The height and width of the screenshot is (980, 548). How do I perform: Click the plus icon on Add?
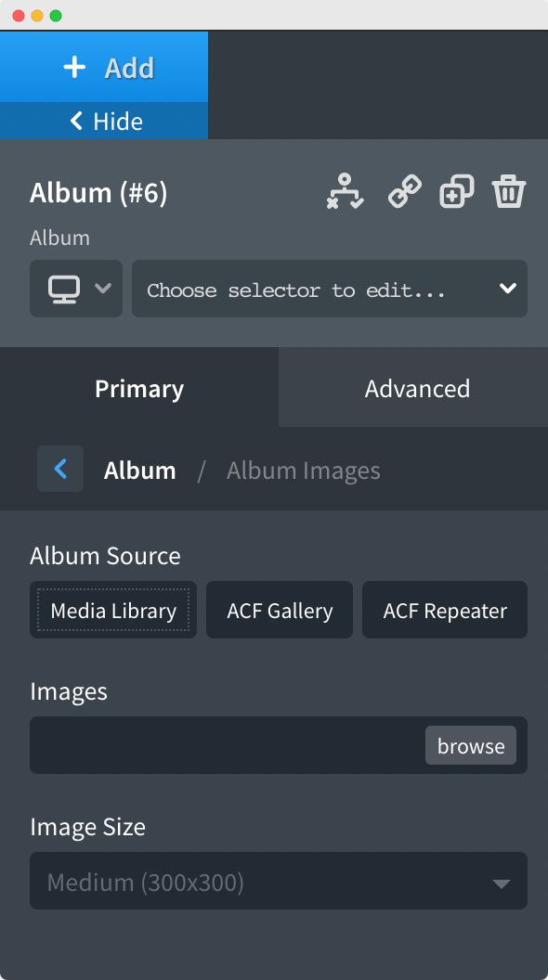point(74,67)
